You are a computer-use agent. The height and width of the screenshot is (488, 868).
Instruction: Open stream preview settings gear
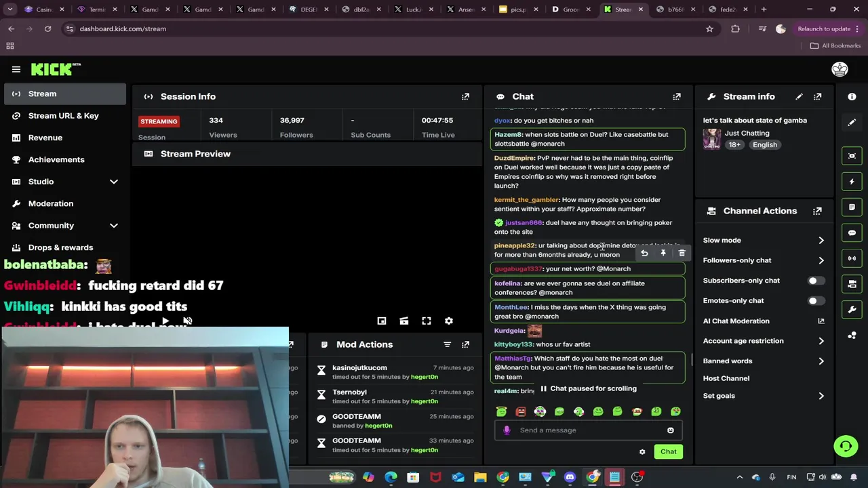pos(448,321)
